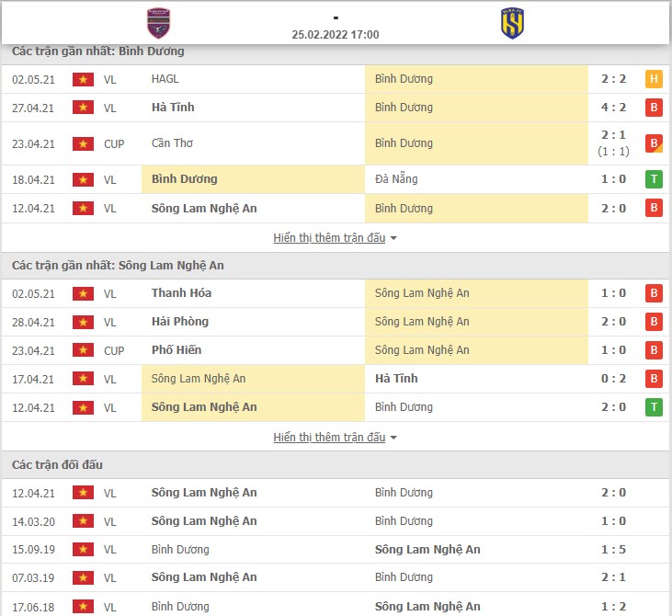Click the match date 25.02.2022 17:00 header
This screenshot has height=616, width=672.
point(336,35)
